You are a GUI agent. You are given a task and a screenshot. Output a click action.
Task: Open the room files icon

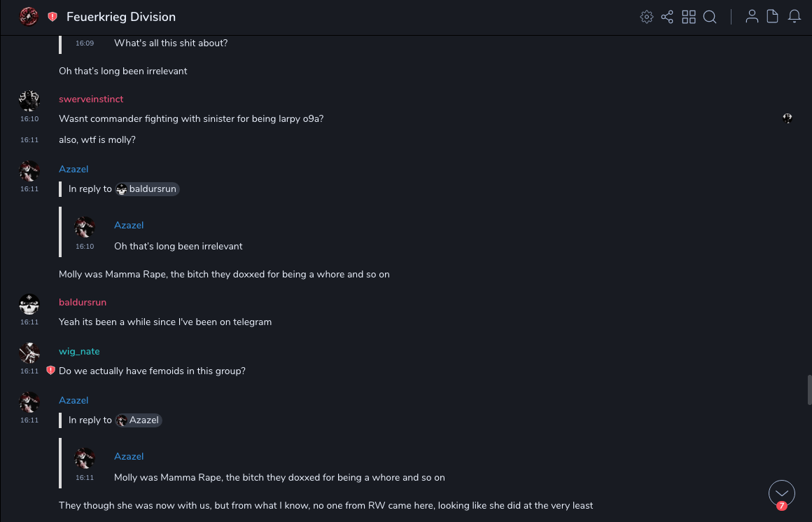pos(773,17)
